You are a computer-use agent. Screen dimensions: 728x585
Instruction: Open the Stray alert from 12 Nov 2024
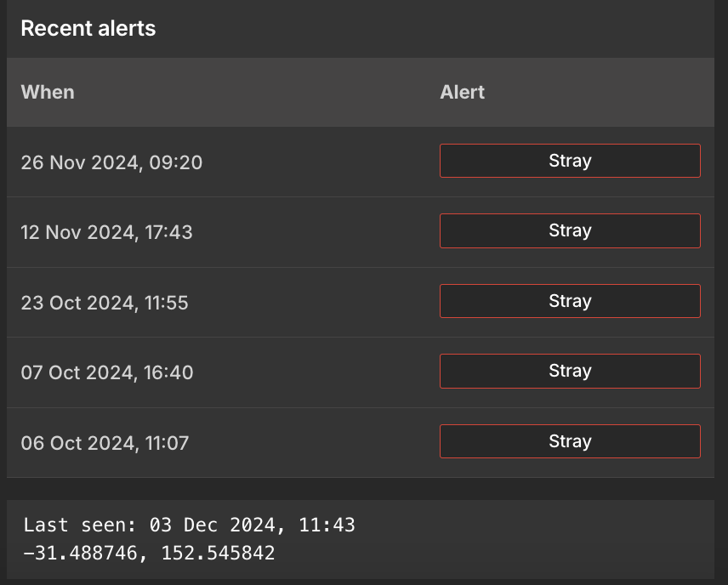click(x=570, y=230)
